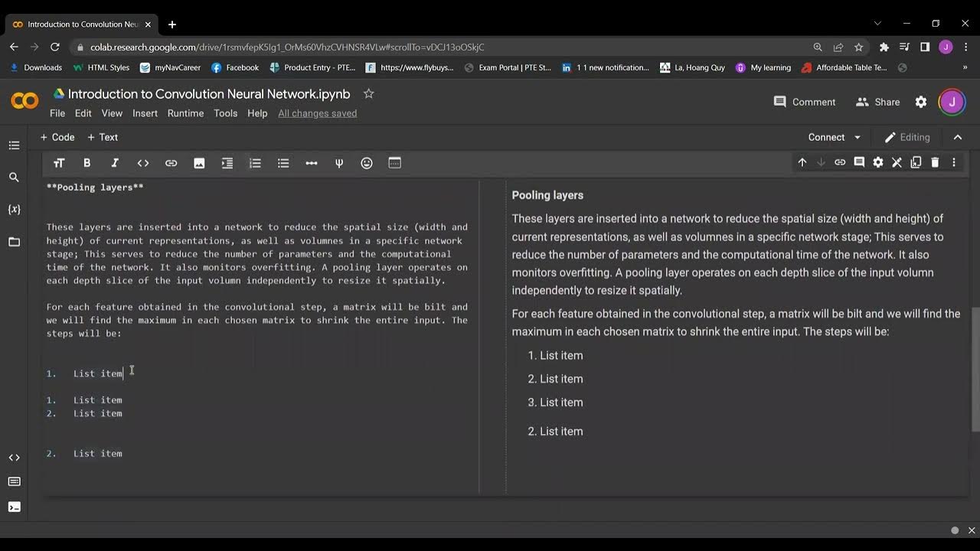Delete the current cell

[x=935, y=162]
